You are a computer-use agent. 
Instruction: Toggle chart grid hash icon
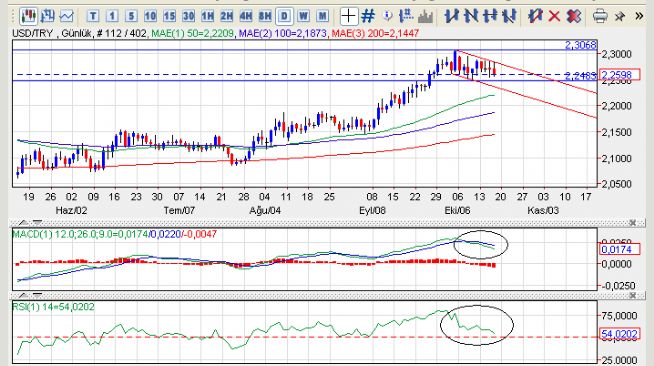(367, 16)
